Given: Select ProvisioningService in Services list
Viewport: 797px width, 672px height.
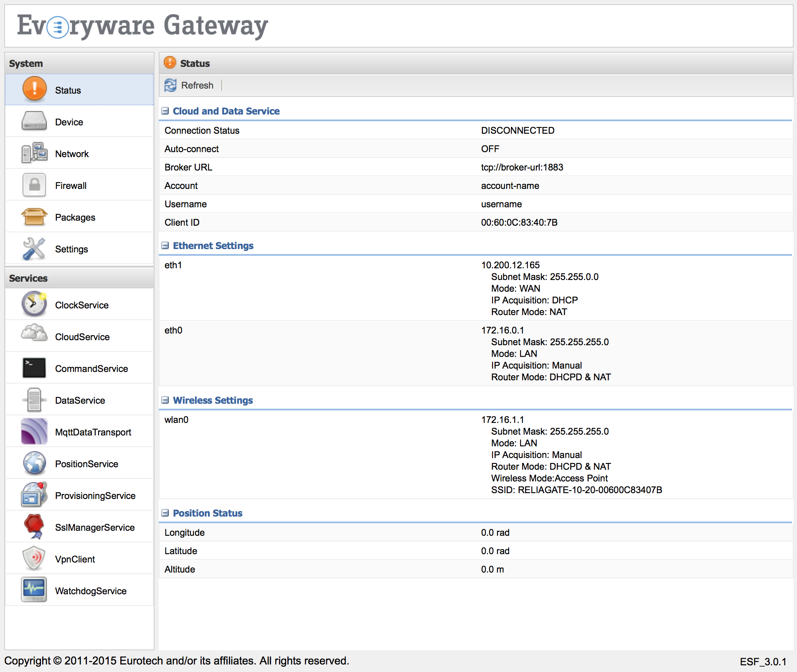Looking at the screenshot, I should [79, 495].
